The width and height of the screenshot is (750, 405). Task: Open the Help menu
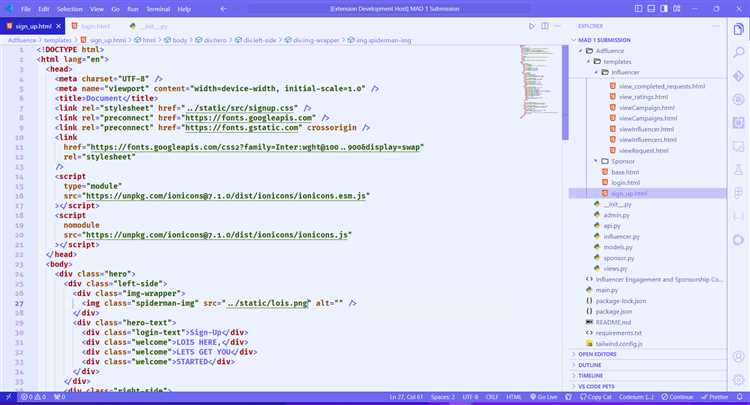pos(184,9)
